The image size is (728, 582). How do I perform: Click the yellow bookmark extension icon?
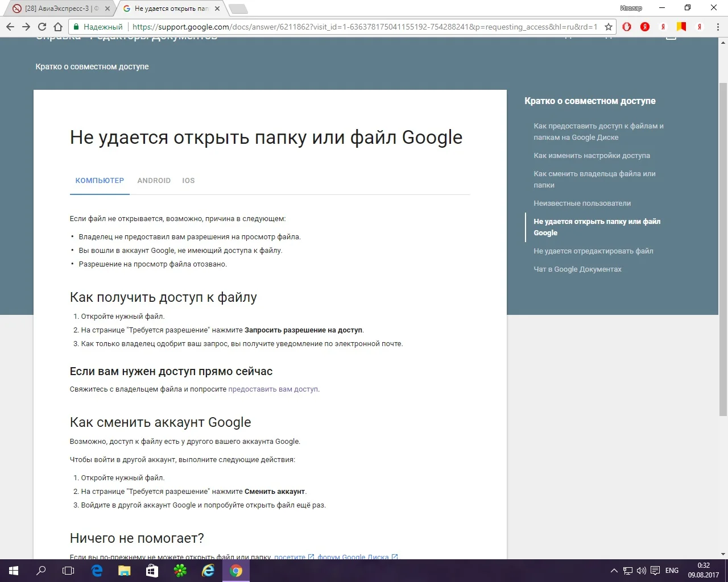coord(681,27)
